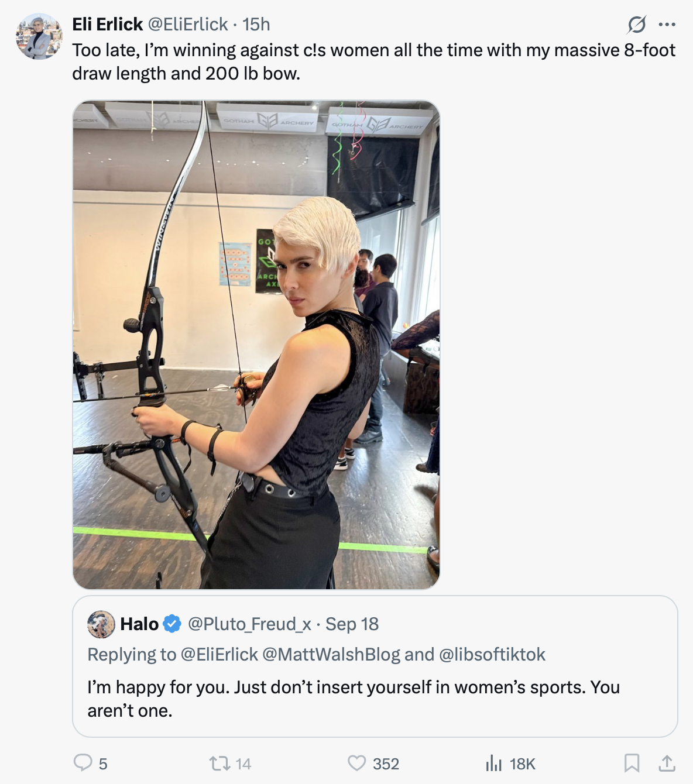Open Eli Erlick's profile avatar

(39, 37)
